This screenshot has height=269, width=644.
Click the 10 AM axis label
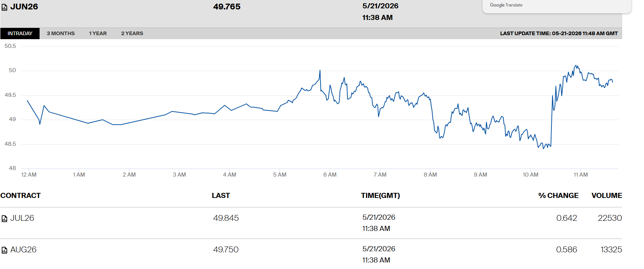(530, 175)
